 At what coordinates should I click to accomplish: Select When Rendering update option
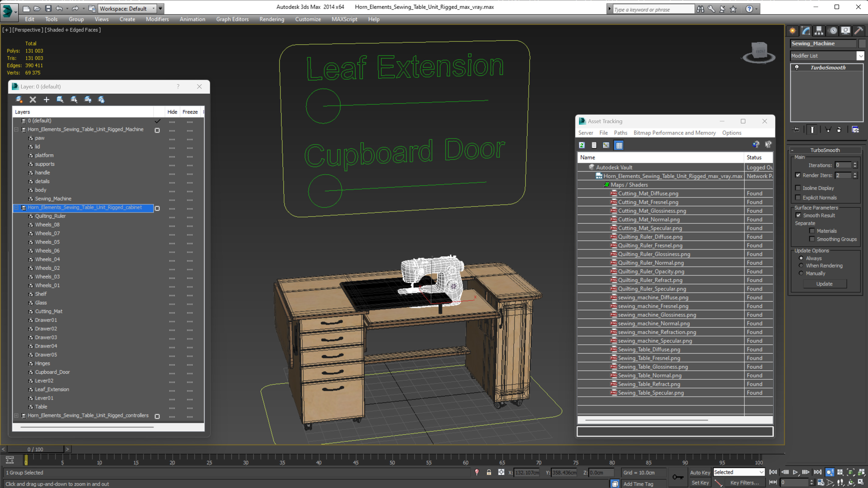801,265
